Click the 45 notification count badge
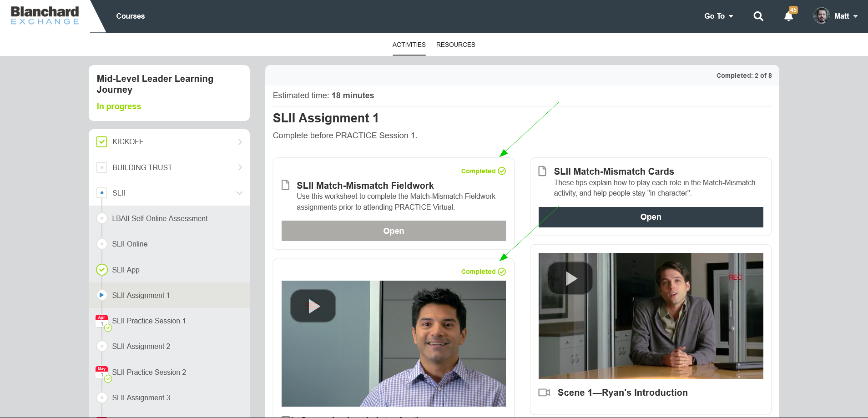868x418 pixels. click(x=793, y=10)
